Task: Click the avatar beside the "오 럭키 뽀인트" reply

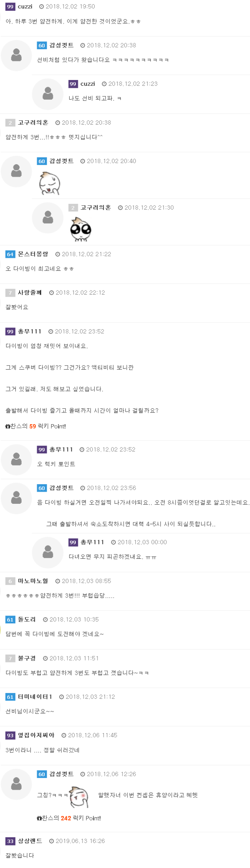Action: tap(16, 460)
